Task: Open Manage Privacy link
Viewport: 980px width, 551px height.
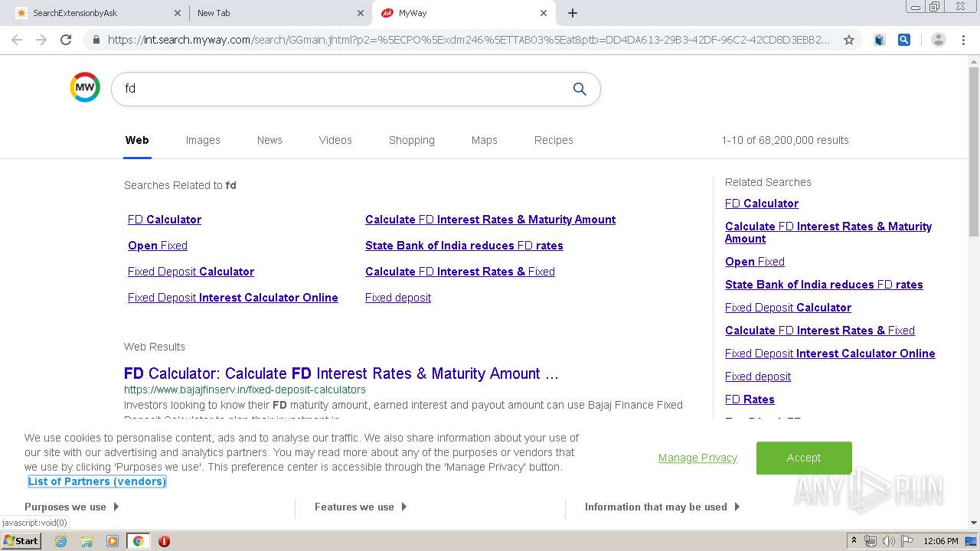Action: pos(697,458)
